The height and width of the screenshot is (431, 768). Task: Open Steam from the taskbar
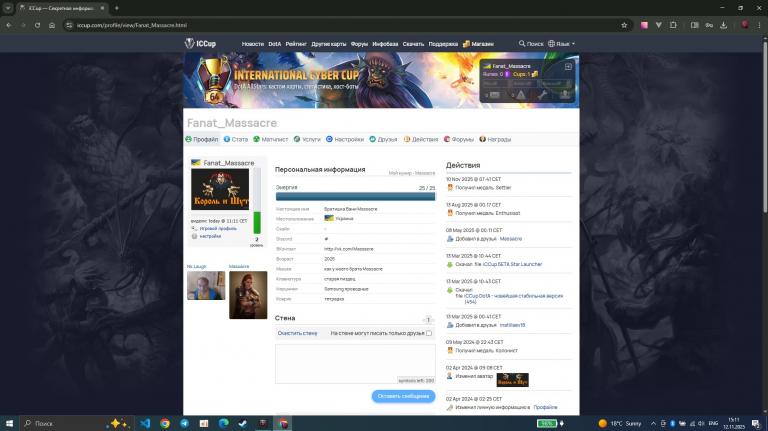tap(243, 423)
